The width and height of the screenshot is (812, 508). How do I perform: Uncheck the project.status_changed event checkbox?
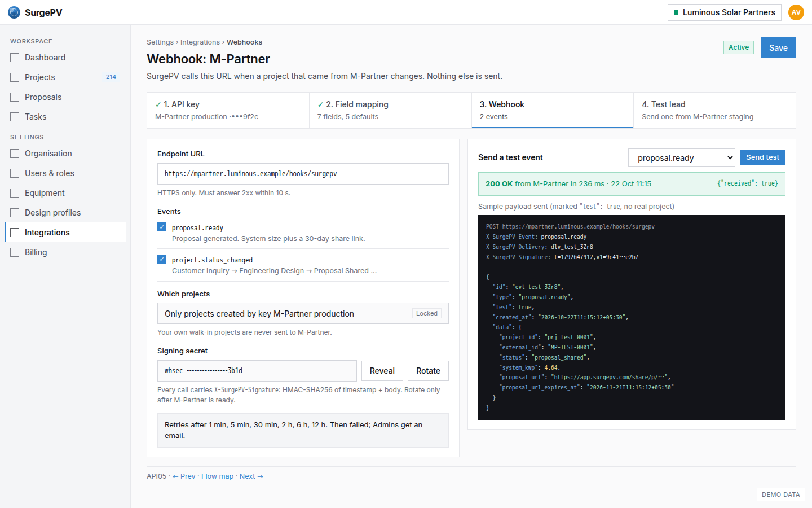[x=162, y=259]
